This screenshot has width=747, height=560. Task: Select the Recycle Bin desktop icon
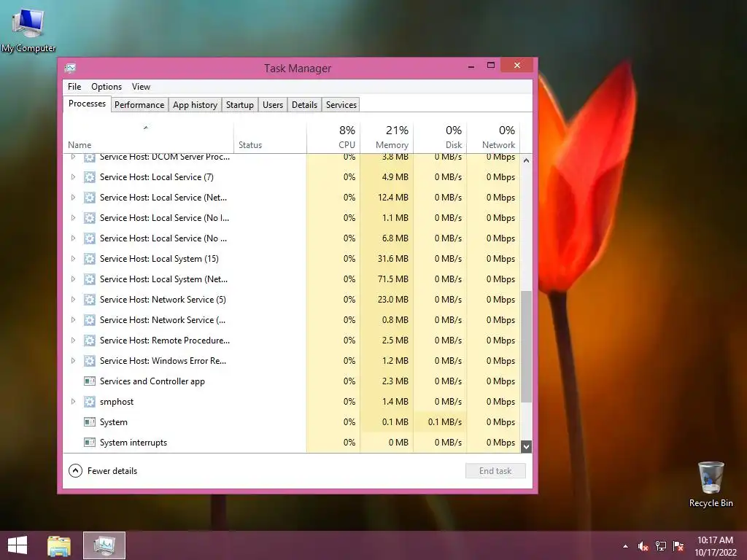[711, 483]
